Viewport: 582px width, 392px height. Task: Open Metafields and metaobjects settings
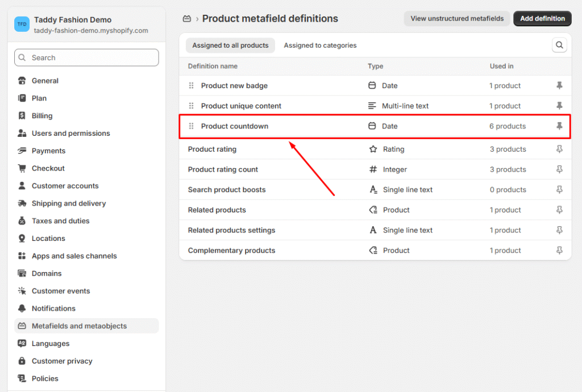86,326
